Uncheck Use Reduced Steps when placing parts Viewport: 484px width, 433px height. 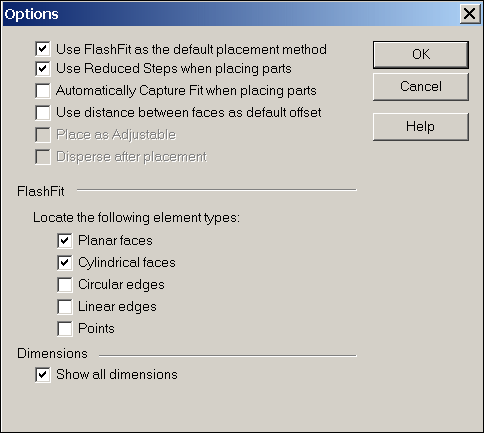point(43,69)
